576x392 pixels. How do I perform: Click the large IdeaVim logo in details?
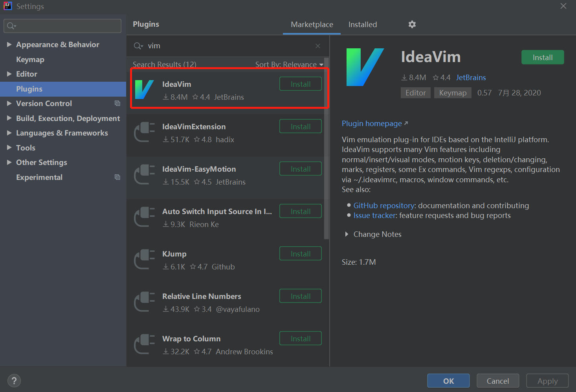(365, 67)
